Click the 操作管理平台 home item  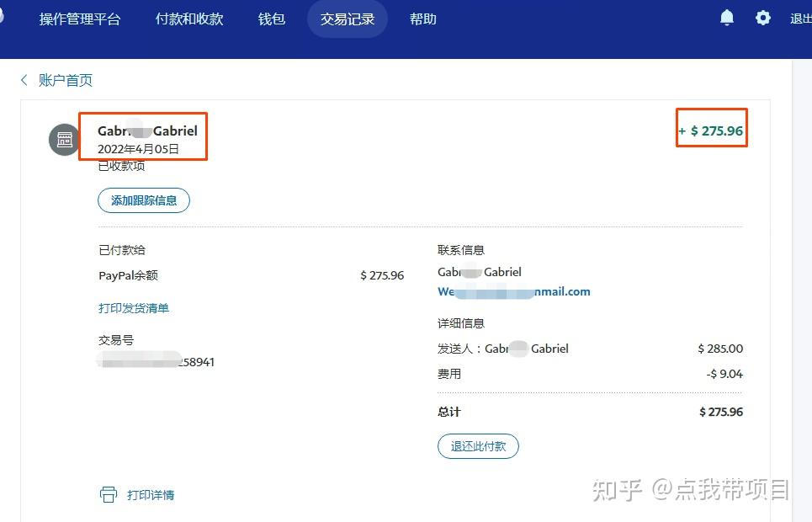coord(81,19)
